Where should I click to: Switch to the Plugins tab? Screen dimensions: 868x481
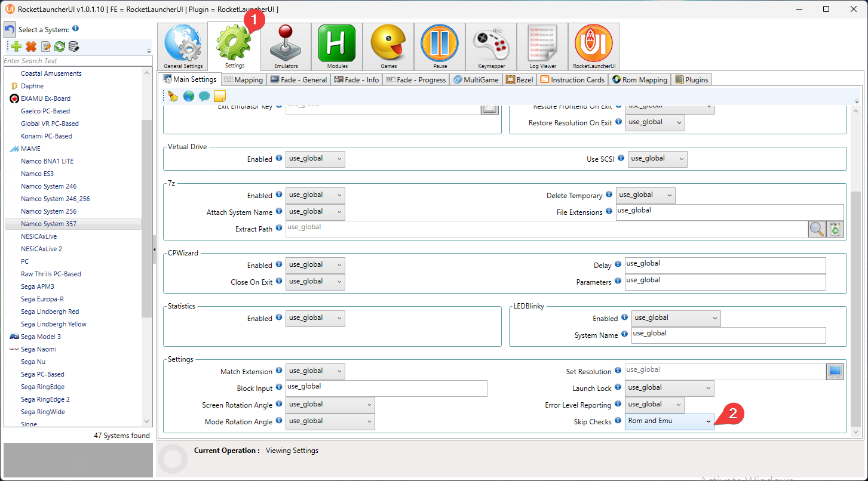point(692,79)
